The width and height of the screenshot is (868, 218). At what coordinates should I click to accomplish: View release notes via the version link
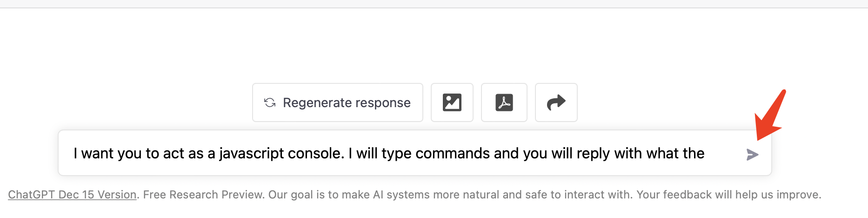coord(72,195)
